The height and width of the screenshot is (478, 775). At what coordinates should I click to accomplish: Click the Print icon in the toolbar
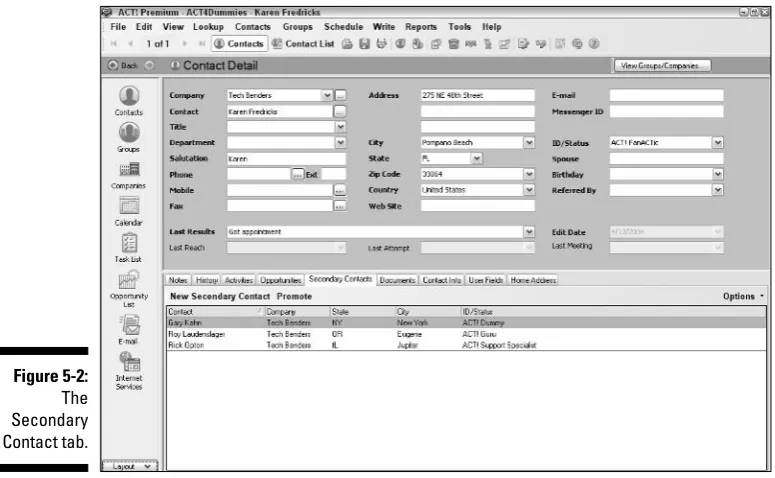pos(347,44)
